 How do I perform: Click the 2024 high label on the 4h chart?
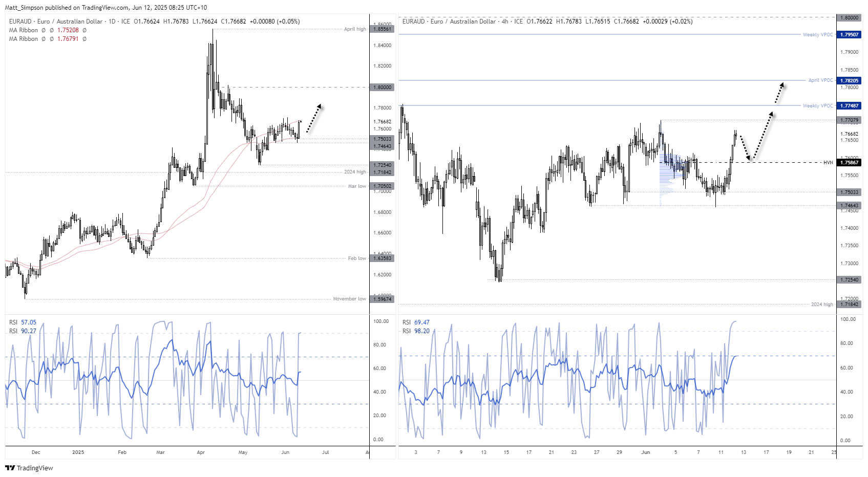821,303
